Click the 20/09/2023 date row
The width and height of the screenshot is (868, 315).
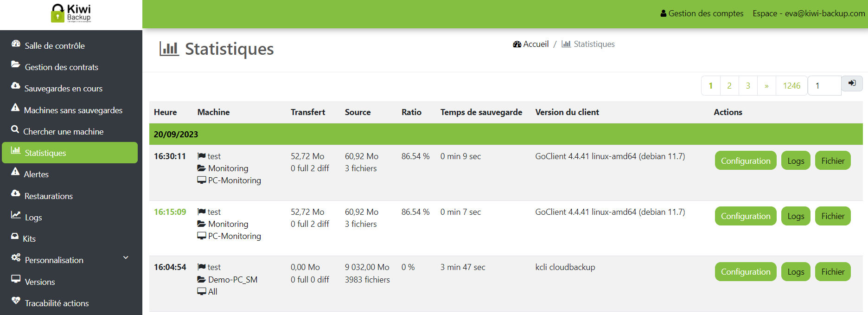(506, 134)
